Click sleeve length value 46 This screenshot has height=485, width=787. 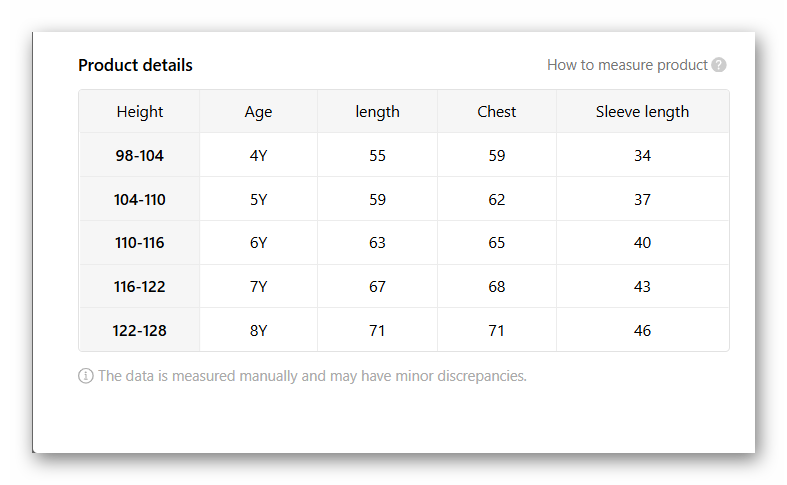pyautogui.click(x=642, y=331)
